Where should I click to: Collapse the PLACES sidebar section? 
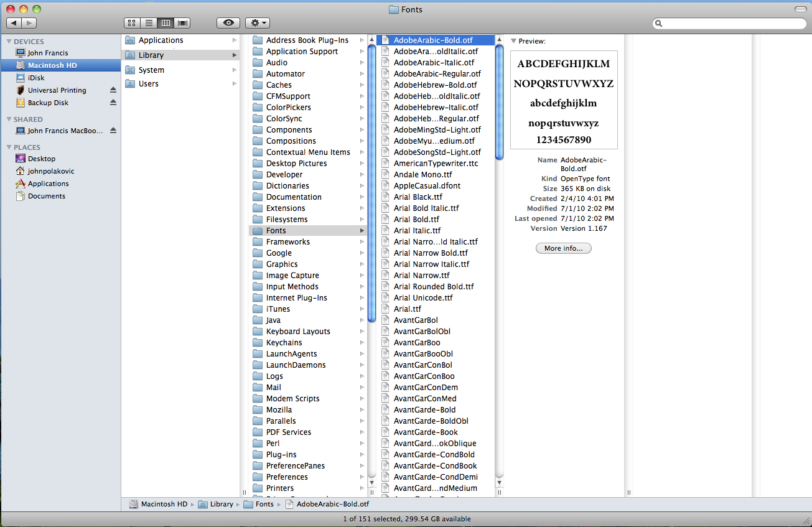point(9,147)
